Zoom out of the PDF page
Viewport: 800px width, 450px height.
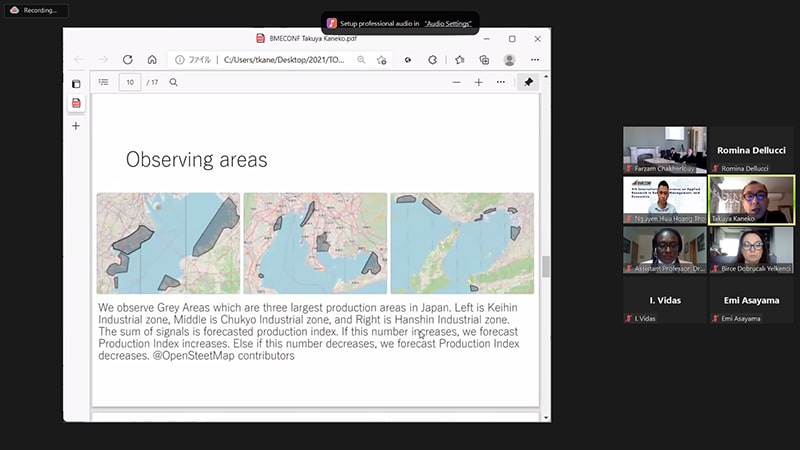coord(456,82)
